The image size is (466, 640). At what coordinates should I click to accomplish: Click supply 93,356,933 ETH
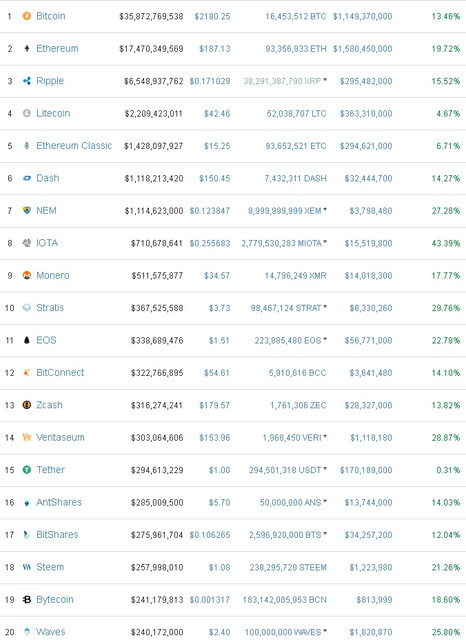point(296,49)
